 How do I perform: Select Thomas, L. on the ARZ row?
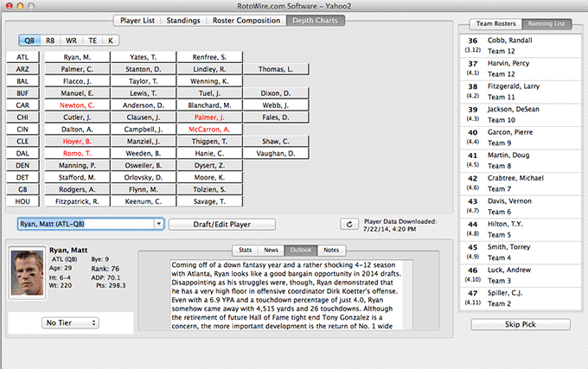point(276,69)
